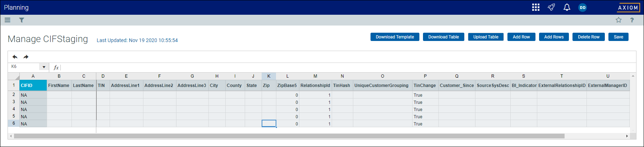Redo the spreadsheet action

[26, 57]
